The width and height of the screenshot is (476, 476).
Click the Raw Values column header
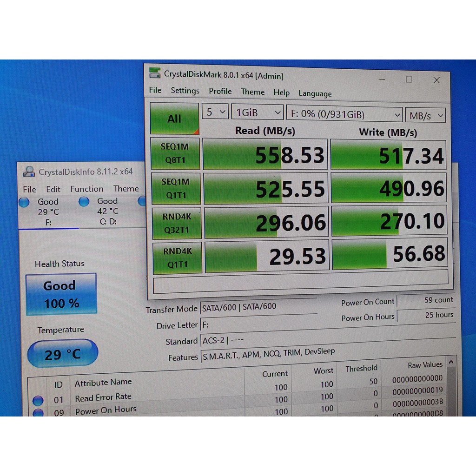pos(425,365)
